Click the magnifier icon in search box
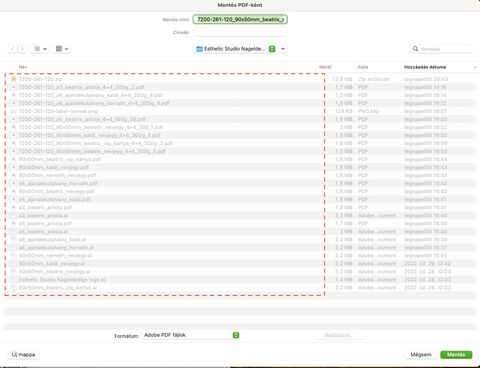The height and width of the screenshot is (368, 480). pos(415,49)
